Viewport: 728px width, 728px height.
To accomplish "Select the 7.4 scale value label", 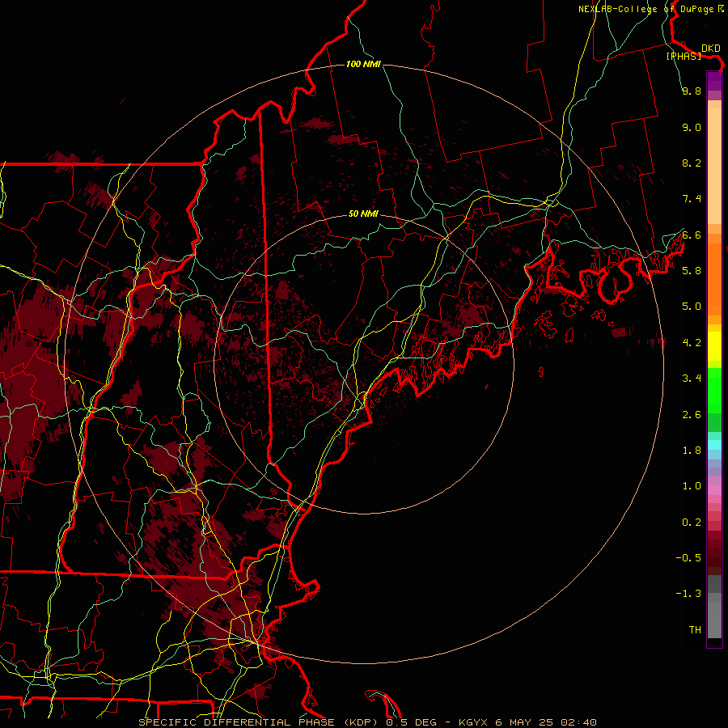I will coord(692,199).
